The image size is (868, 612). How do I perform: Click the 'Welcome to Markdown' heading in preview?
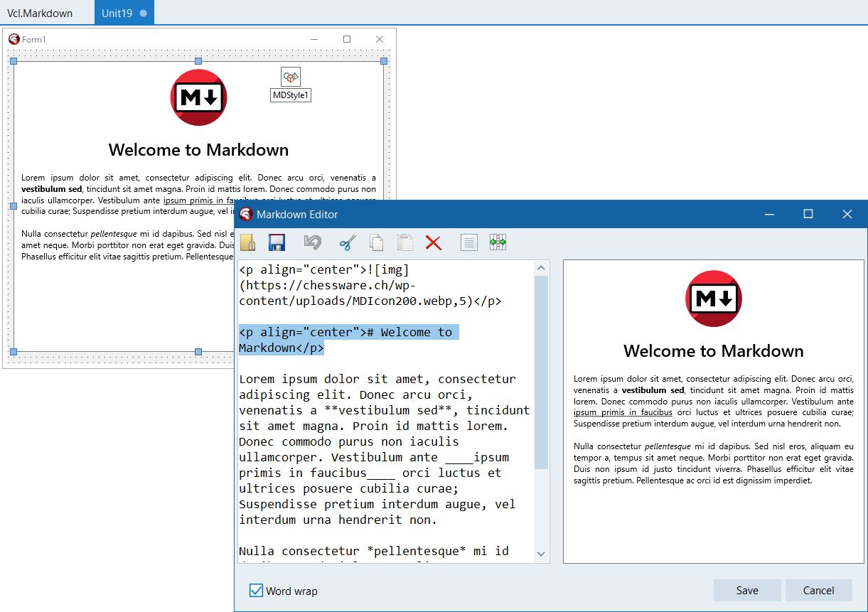[714, 351]
